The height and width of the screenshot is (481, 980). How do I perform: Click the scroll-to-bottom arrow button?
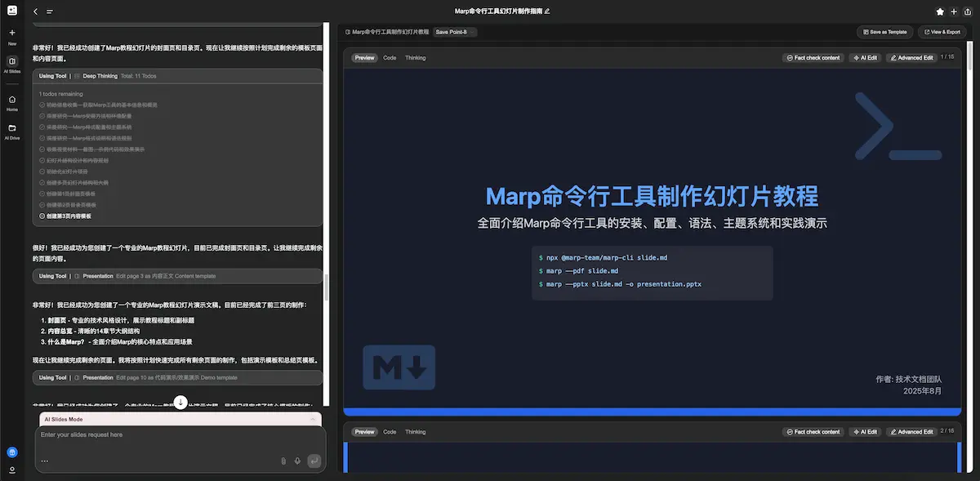pyautogui.click(x=180, y=403)
